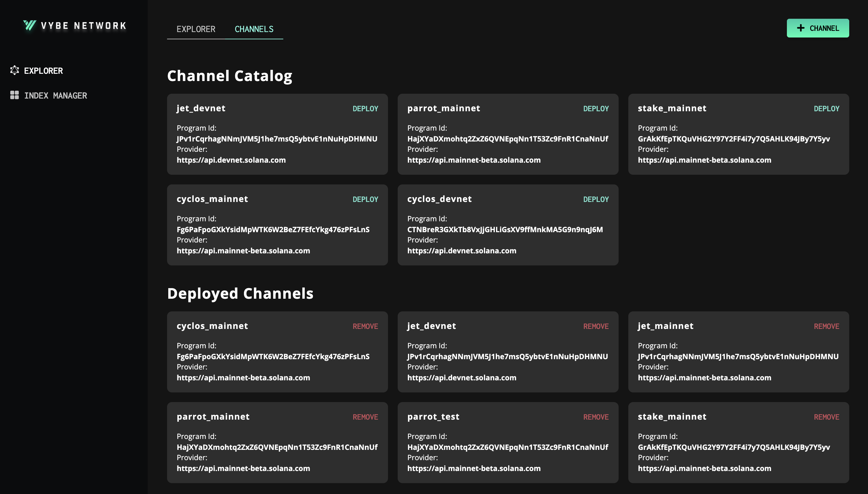This screenshot has width=868, height=494.
Task: Remove the deployed parrot_mainnet channel
Action: 365,417
